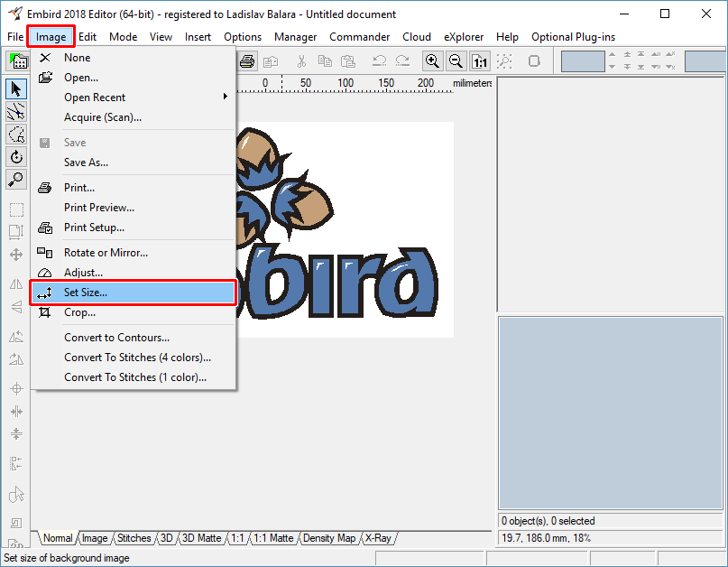The width and height of the screenshot is (728, 567).
Task: Click the rounded square toolbar icon
Action: click(534, 61)
